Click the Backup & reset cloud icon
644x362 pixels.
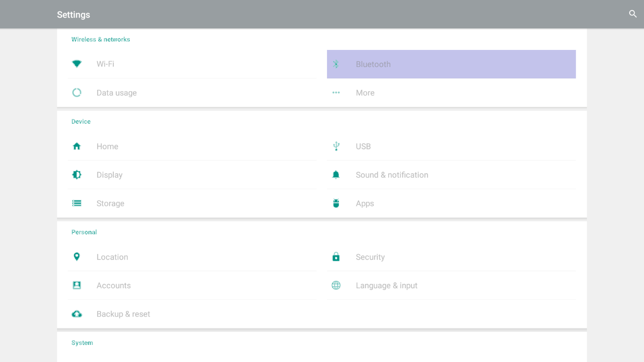coord(77,314)
